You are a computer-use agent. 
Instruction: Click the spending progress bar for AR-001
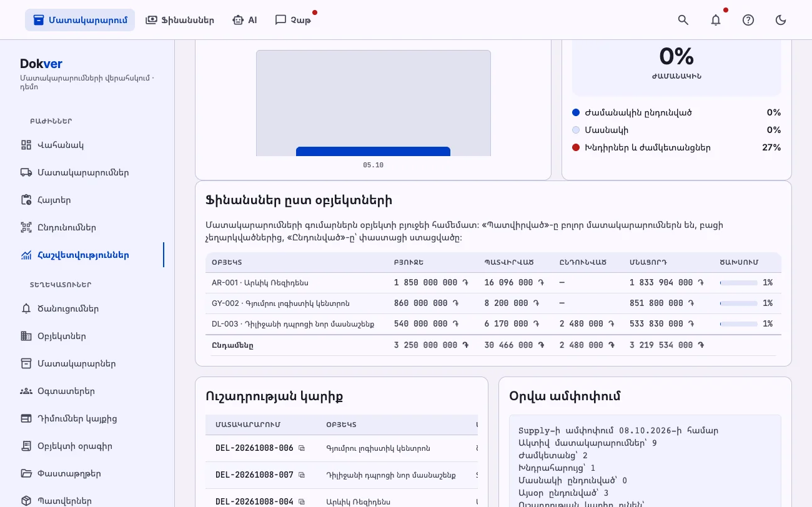pyautogui.click(x=738, y=283)
